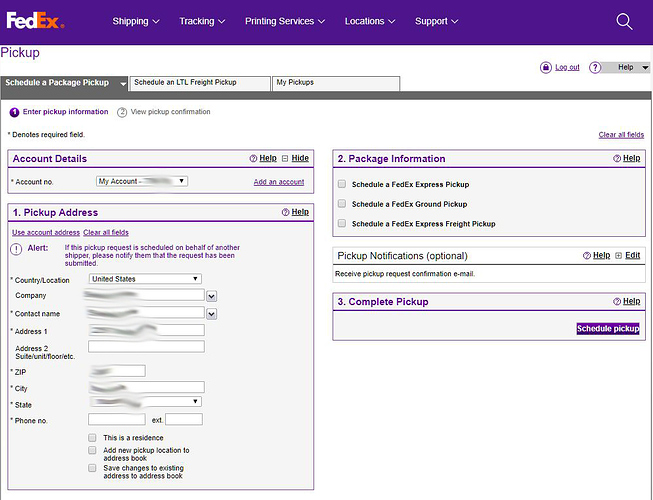Image resolution: width=653 pixels, height=500 pixels.
Task: Open the Account no. dropdown
Action: (142, 181)
